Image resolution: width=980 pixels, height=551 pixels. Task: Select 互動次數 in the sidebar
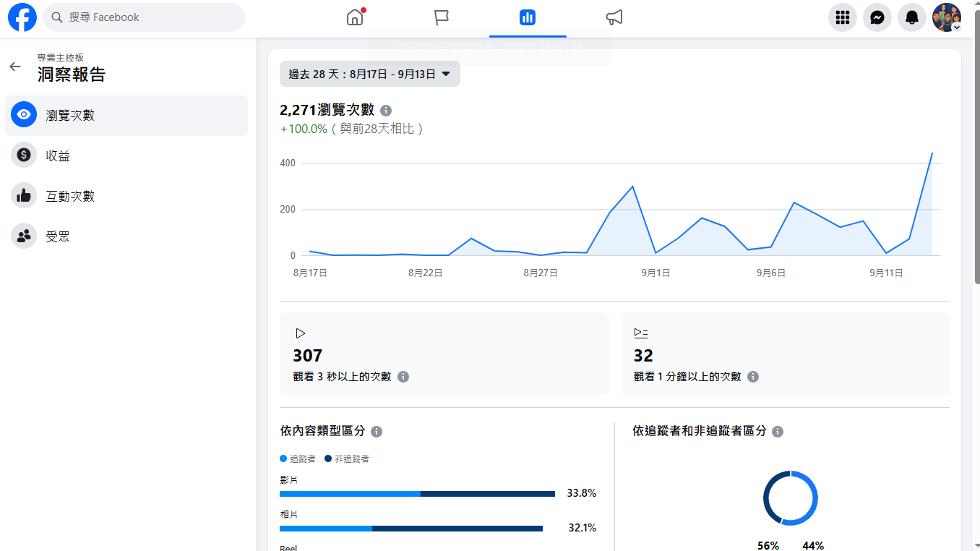tap(70, 196)
